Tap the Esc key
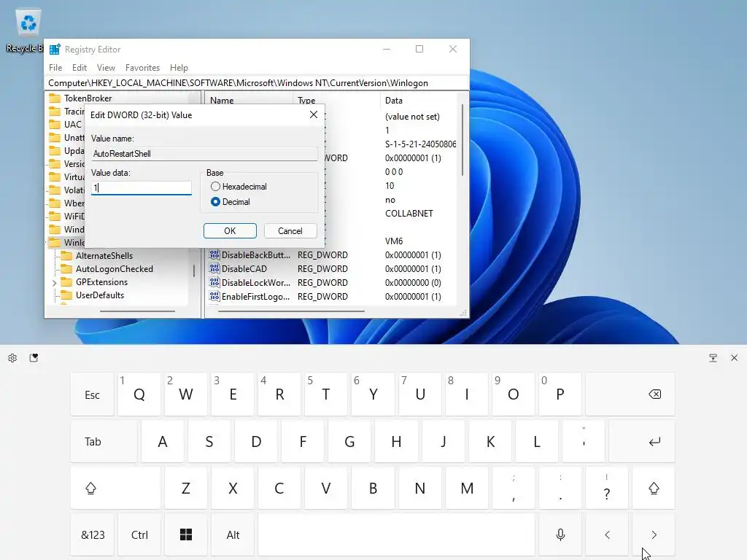Image resolution: width=747 pixels, height=560 pixels. [93, 394]
